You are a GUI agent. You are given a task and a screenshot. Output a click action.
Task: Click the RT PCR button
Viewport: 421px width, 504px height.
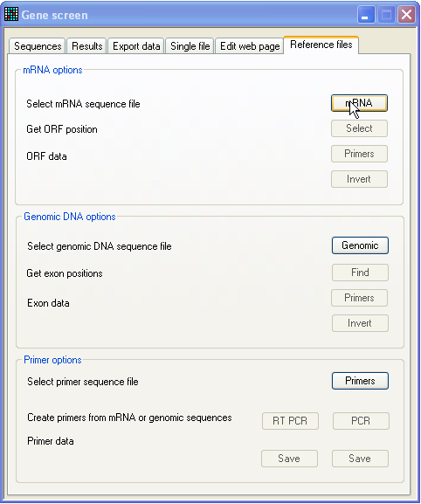[290, 421]
